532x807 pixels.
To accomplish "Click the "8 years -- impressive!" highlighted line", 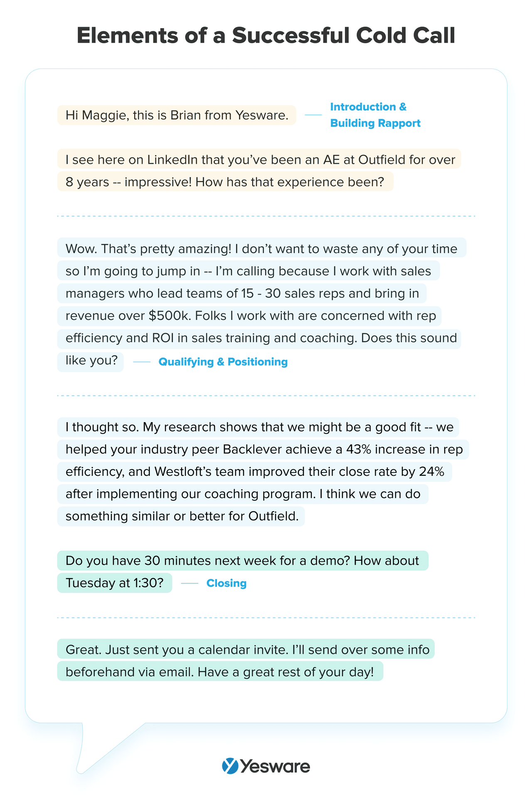I will [225, 182].
